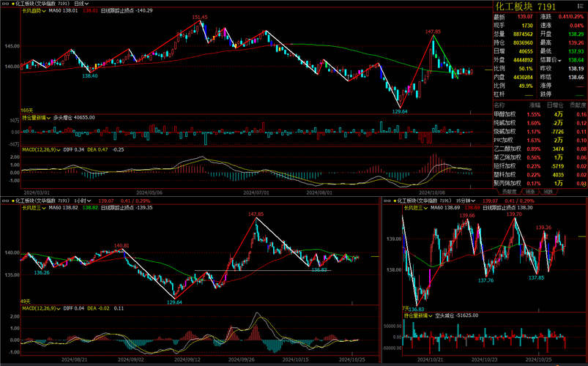Click the 151.45 high marker on daily chart
This screenshot has width=588, height=366.
point(199,17)
